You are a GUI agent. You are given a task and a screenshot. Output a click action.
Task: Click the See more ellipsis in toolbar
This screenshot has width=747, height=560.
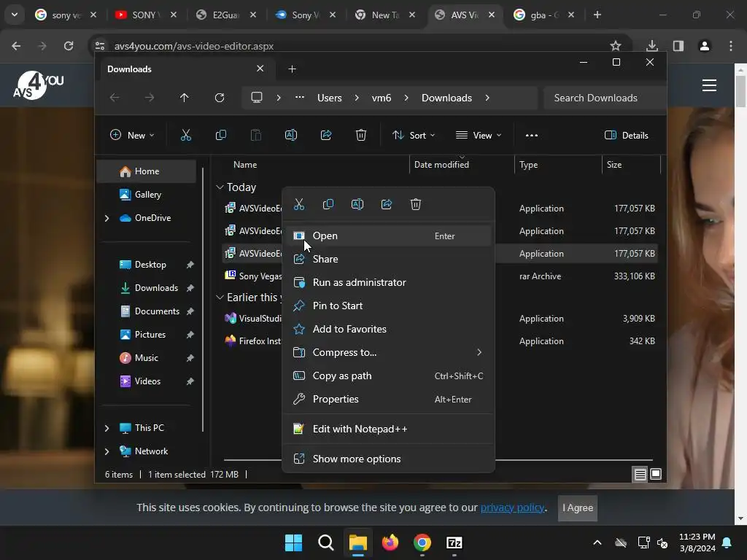coord(532,135)
